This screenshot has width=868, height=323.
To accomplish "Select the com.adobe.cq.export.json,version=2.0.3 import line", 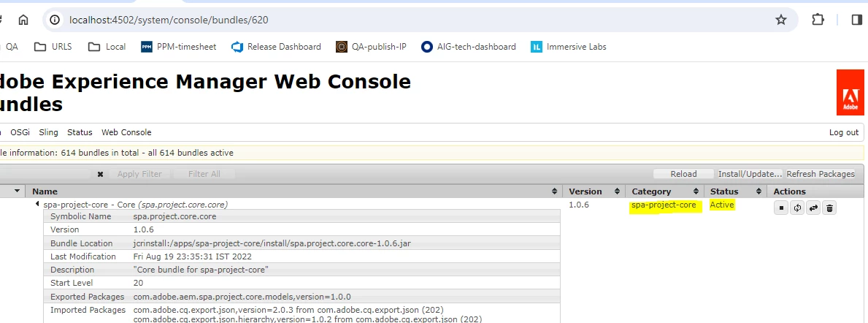I will pyautogui.click(x=288, y=310).
